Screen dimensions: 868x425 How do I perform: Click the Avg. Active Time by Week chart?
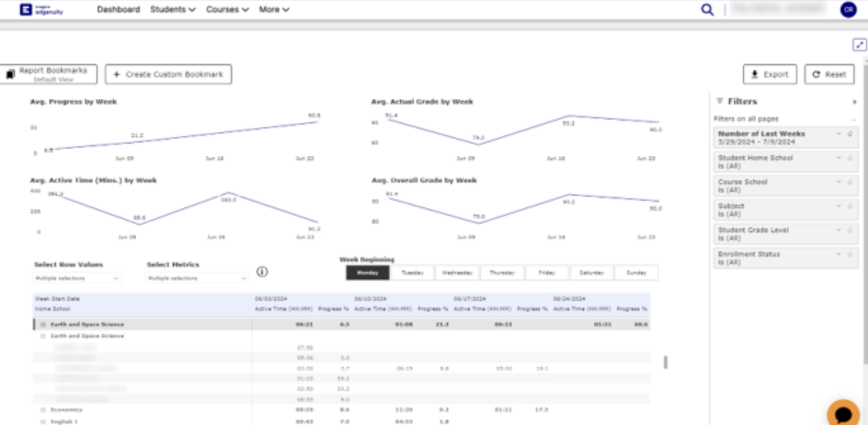click(x=176, y=209)
